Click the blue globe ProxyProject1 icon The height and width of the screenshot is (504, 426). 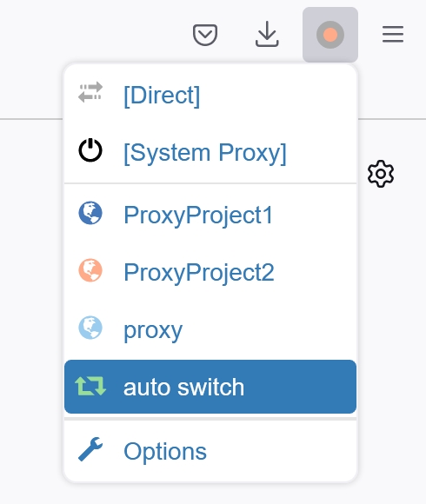click(x=90, y=213)
